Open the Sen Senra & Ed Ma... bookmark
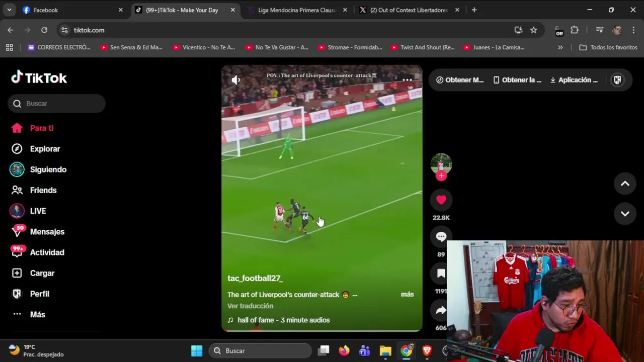Screen dimensions: 644x362 click(131, 47)
